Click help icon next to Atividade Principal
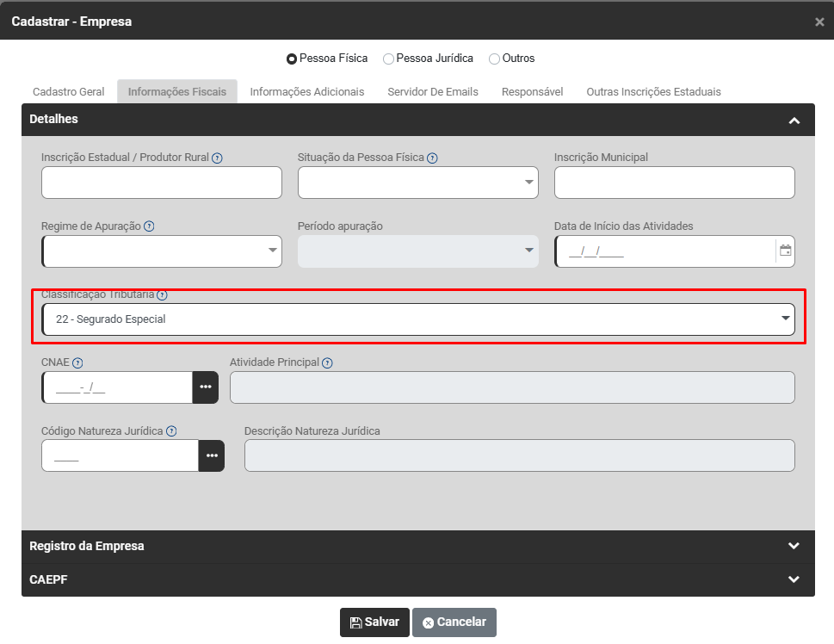Viewport: 834px width, 644px height. (x=327, y=363)
